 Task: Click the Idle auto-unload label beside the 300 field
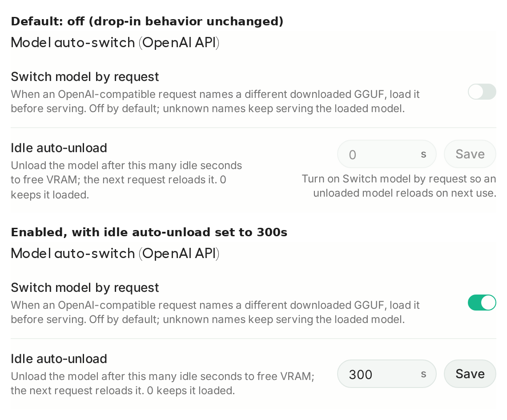[x=59, y=359]
